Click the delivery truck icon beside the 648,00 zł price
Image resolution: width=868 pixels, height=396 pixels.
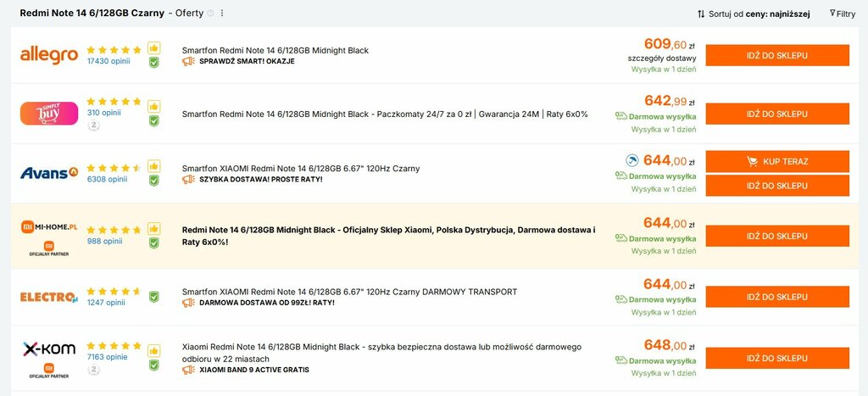[621, 360]
